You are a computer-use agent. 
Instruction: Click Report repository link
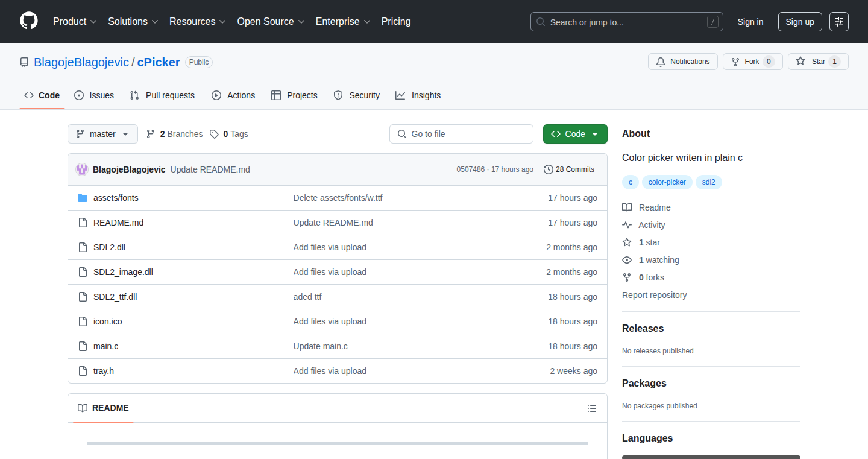[654, 295]
